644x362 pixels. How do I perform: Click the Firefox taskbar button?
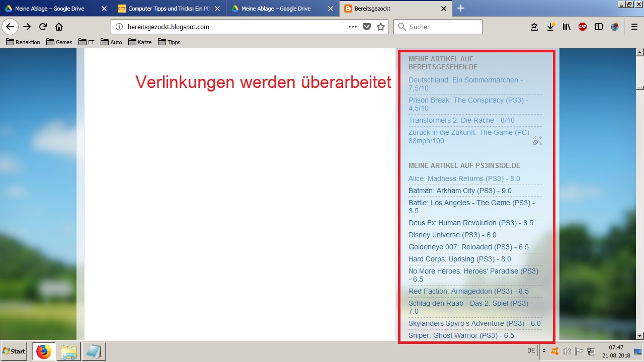tap(43, 351)
